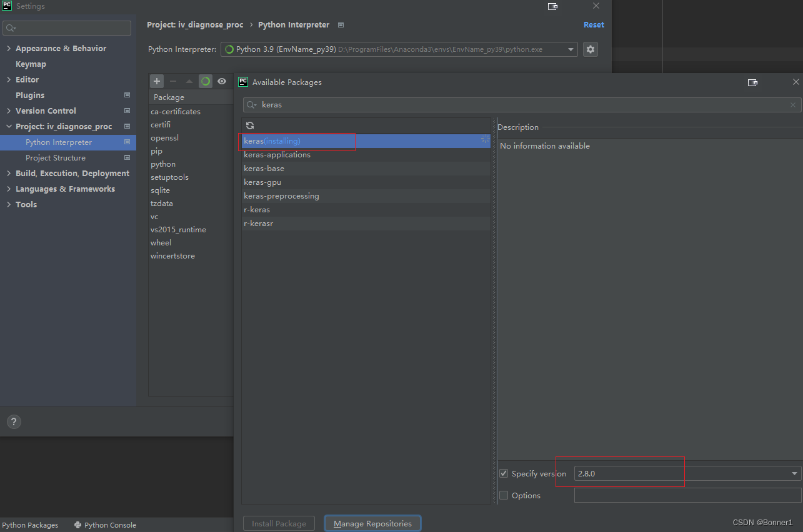Expand the Editor settings node
This screenshot has height=532, width=803.
9,79
